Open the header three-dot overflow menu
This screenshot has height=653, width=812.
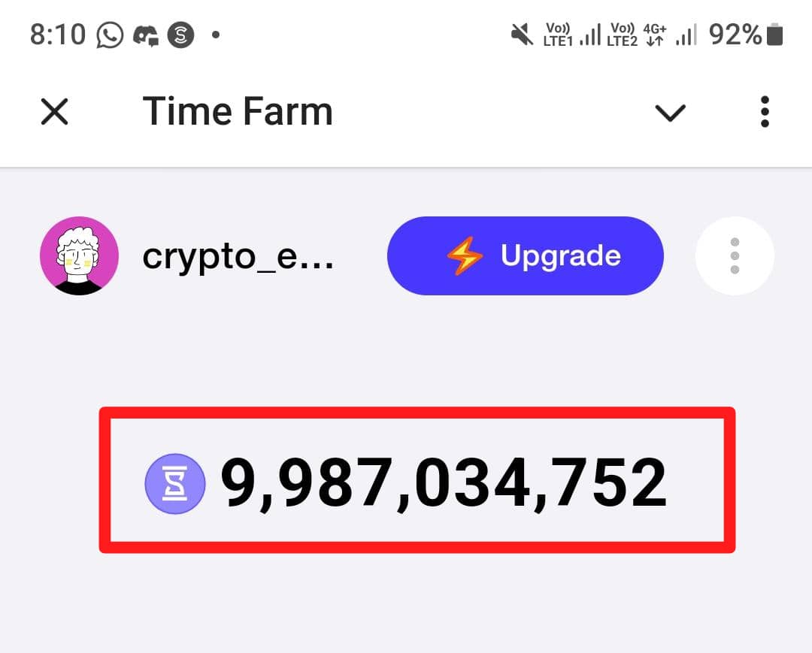(765, 112)
